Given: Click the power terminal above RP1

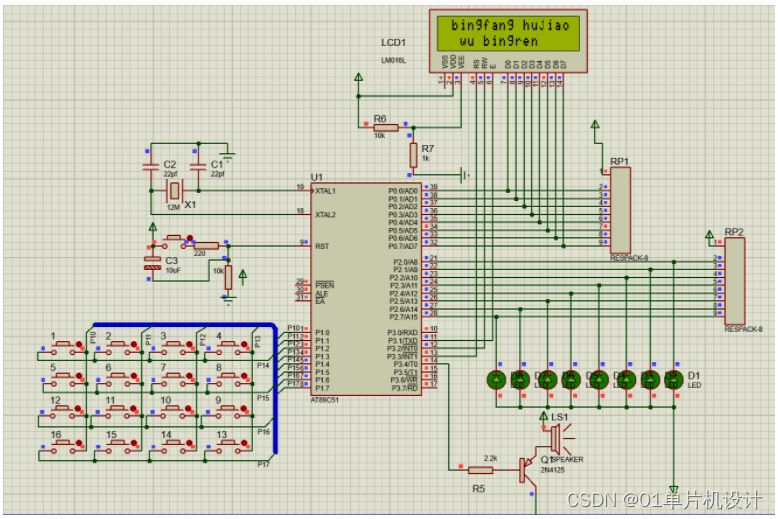Looking at the screenshot, I should coord(595,124).
